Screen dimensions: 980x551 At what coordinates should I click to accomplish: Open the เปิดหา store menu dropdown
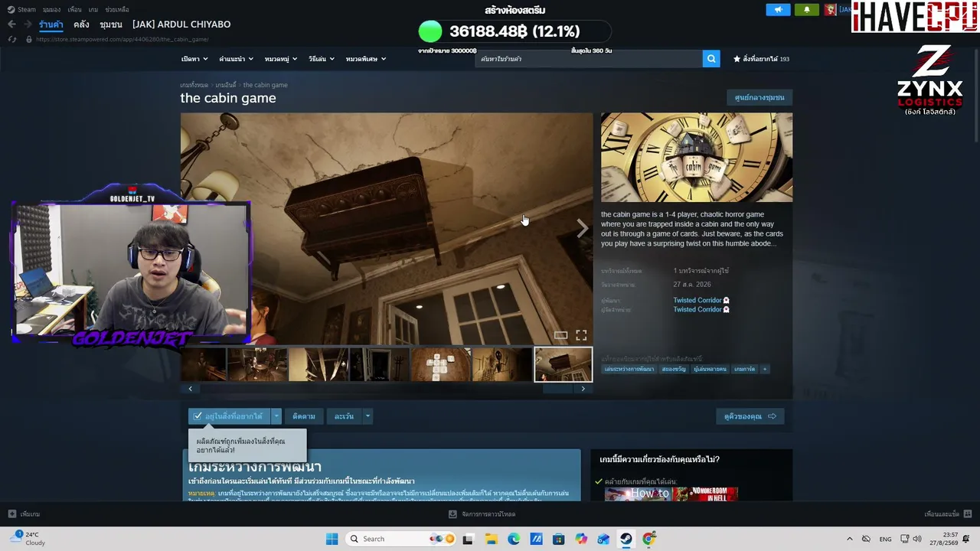(194, 59)
